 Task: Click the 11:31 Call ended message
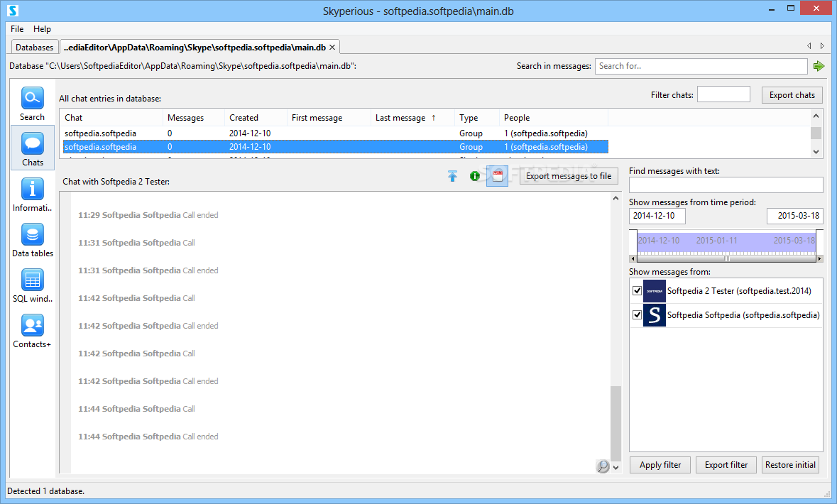(148, 270)
